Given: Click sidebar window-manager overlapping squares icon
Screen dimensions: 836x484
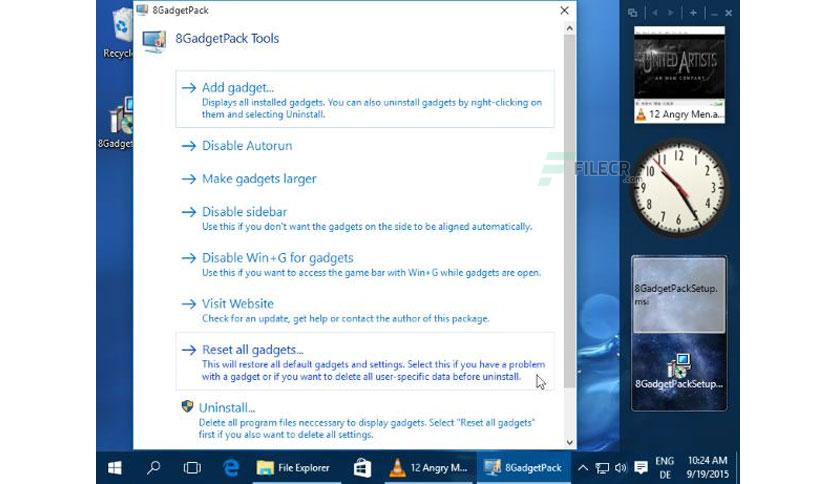Looking at the screenshot, I should click(x=632, y=13).
